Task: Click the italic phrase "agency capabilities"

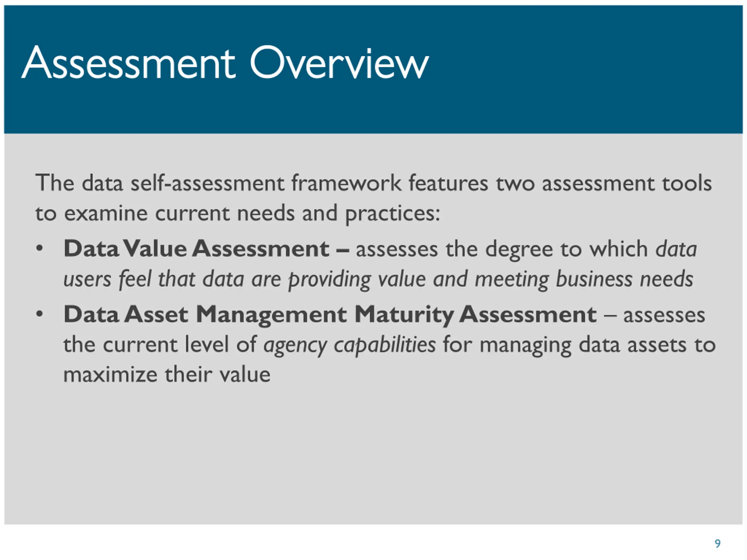Action: coord(349,345)
